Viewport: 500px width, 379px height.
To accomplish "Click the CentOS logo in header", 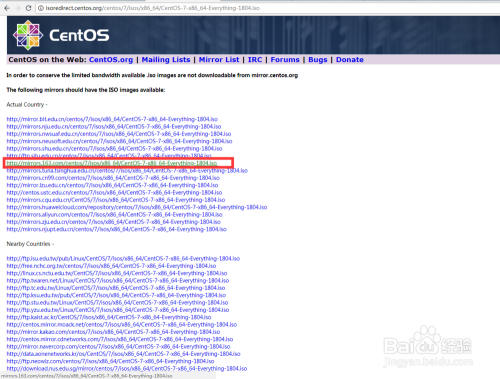I will [61, 35].
